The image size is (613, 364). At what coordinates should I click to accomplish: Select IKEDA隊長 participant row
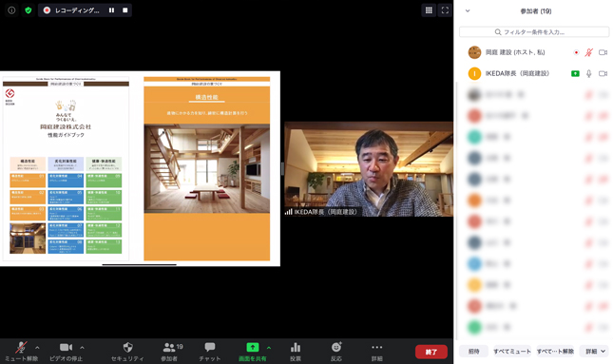(534, 73)
